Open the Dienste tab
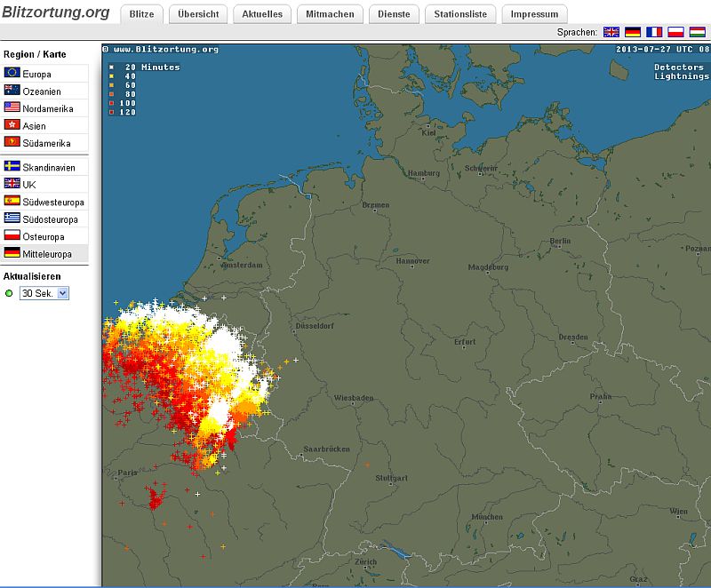Screen dimensions: 711x588 click(x=392, y=14)
